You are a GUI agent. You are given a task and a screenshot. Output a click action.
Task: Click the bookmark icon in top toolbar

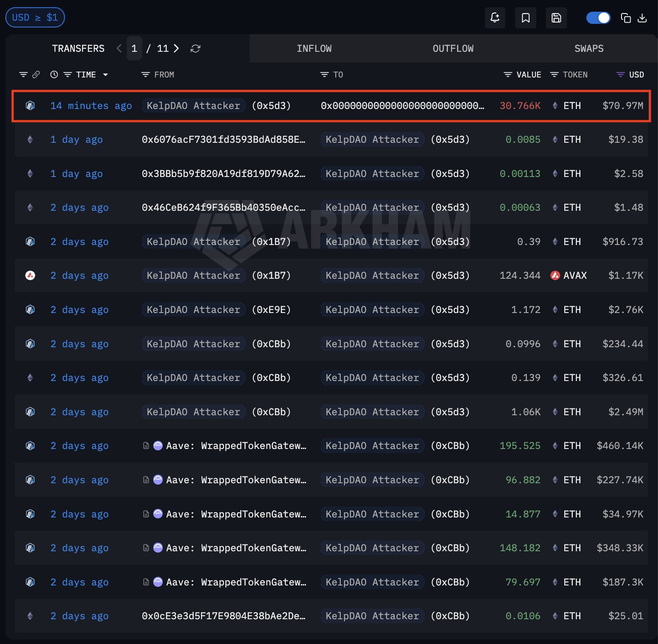525,18
